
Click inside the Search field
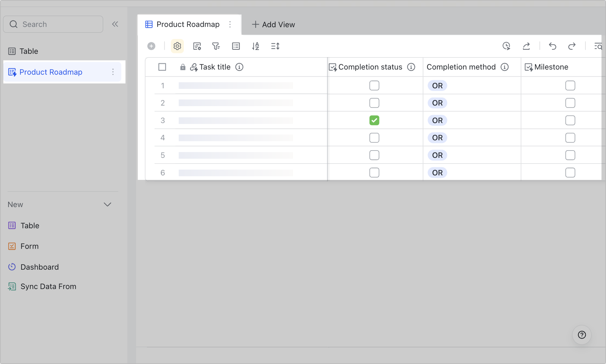(53, 24)
